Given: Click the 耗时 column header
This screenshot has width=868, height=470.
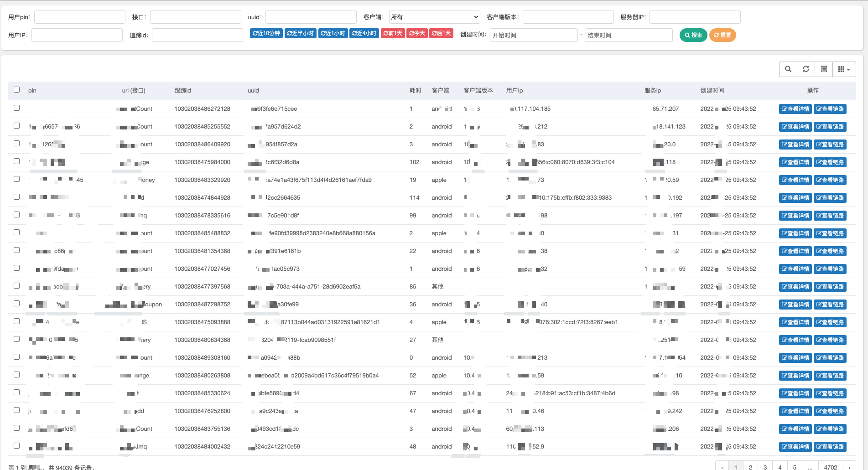Looking at the screenshot, I should coord(415,90).
